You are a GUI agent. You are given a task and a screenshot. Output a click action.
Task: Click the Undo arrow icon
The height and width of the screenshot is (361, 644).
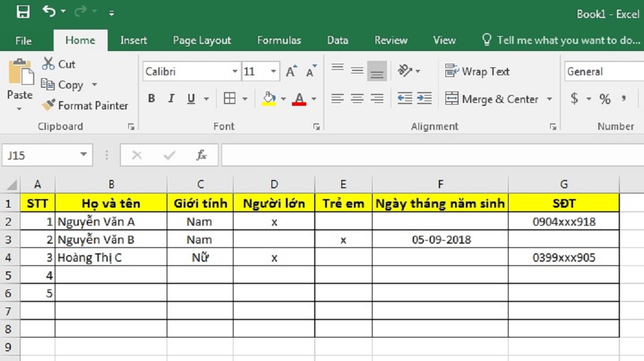49,11
